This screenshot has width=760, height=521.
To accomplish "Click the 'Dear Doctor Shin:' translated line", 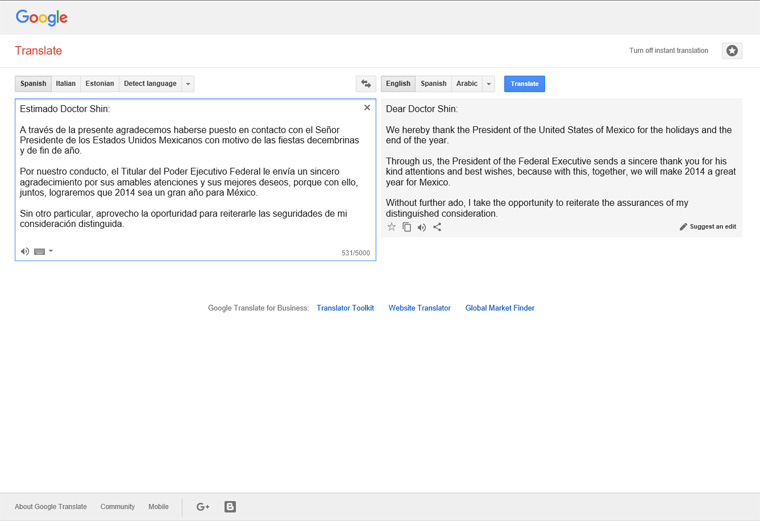I will (422, 109).
